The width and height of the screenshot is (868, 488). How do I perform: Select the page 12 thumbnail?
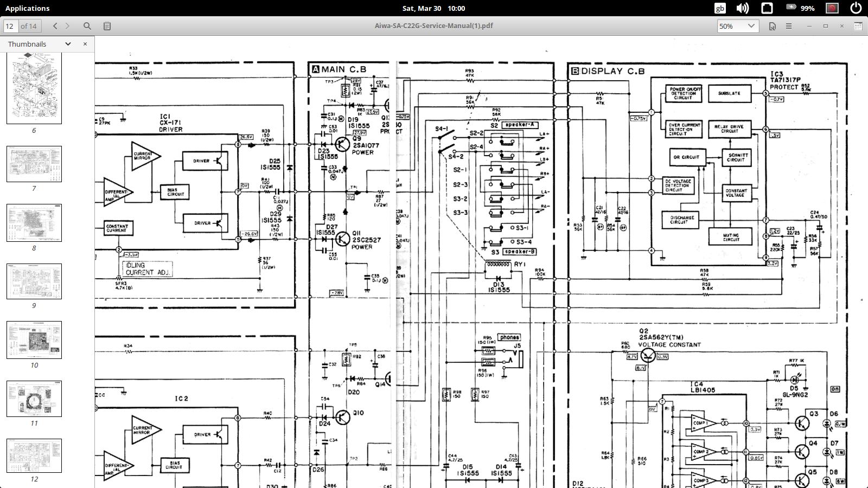[34, 455]
